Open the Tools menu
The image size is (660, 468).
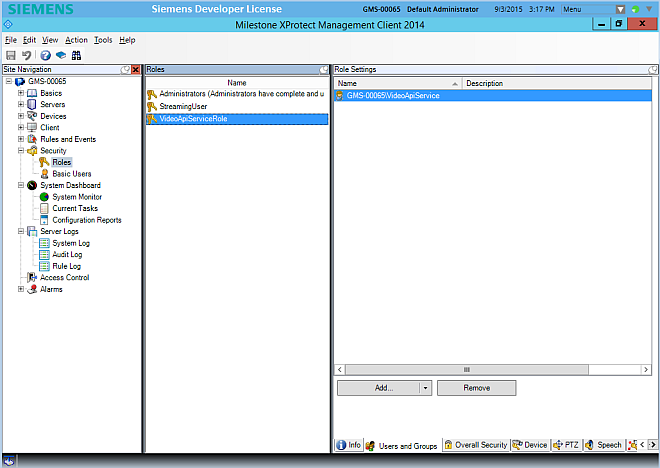click(102, 40)
